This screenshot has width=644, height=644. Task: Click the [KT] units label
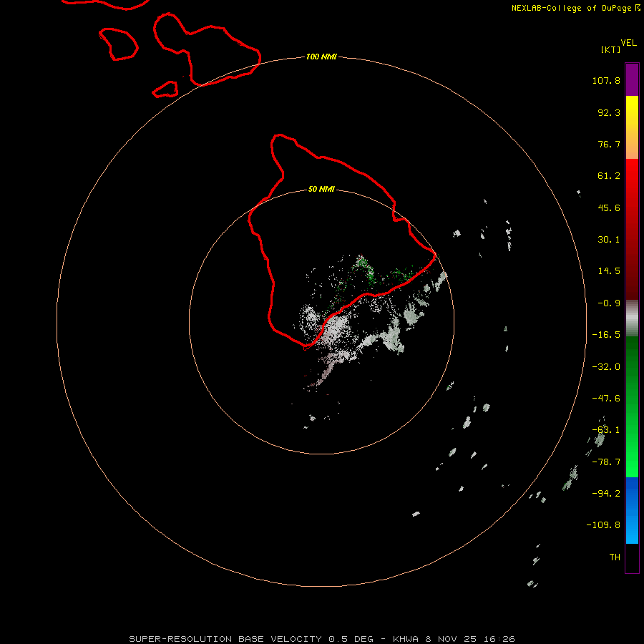[x=611, y=49]
